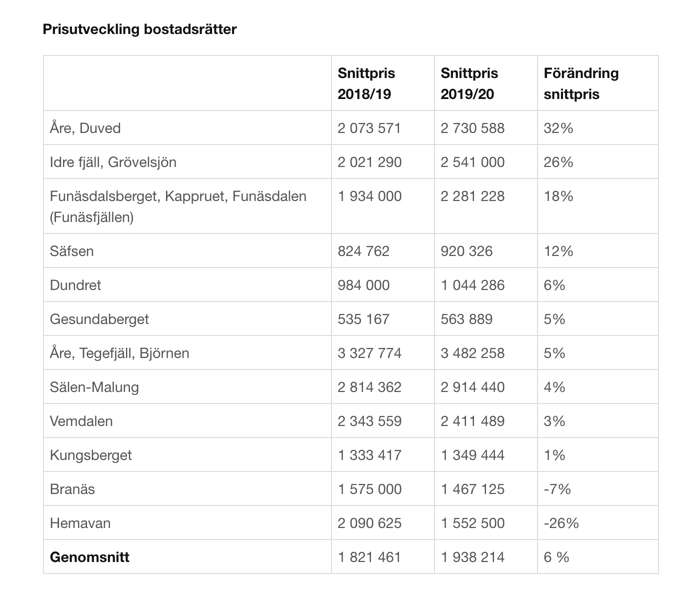Select the 'Branäs' row label
Image resolution: width=700 pixels, height=612 pixels.
click(x=72, y=489)
